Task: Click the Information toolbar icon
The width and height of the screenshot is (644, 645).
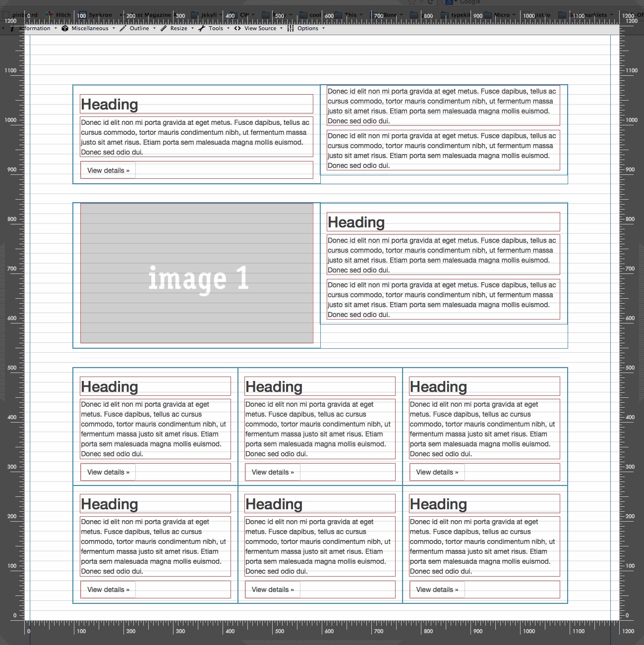Action: tap(12, 29)
